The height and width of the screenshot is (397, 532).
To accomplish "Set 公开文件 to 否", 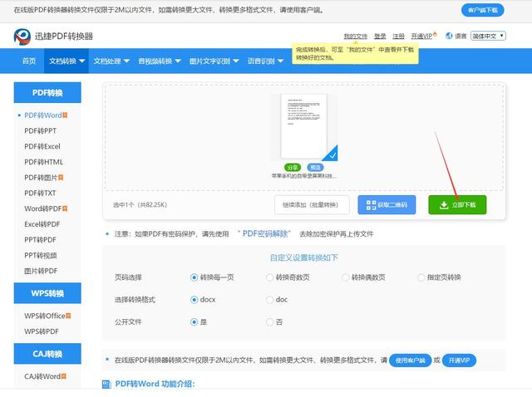I will click(x=269, y=322).
